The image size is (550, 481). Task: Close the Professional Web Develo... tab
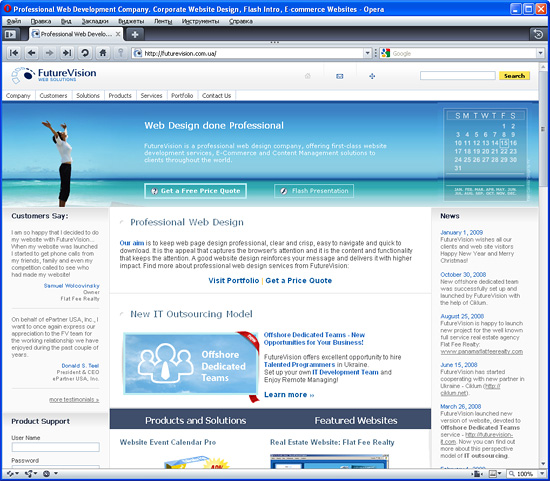(118, 34)
